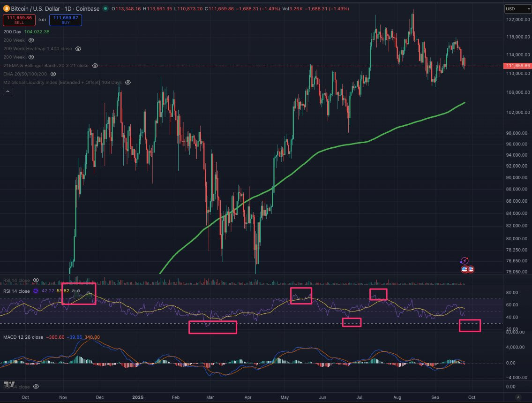The image size is (532, 403).
Task: Click the Jul label on the time axis
Action: coord(360,397)
